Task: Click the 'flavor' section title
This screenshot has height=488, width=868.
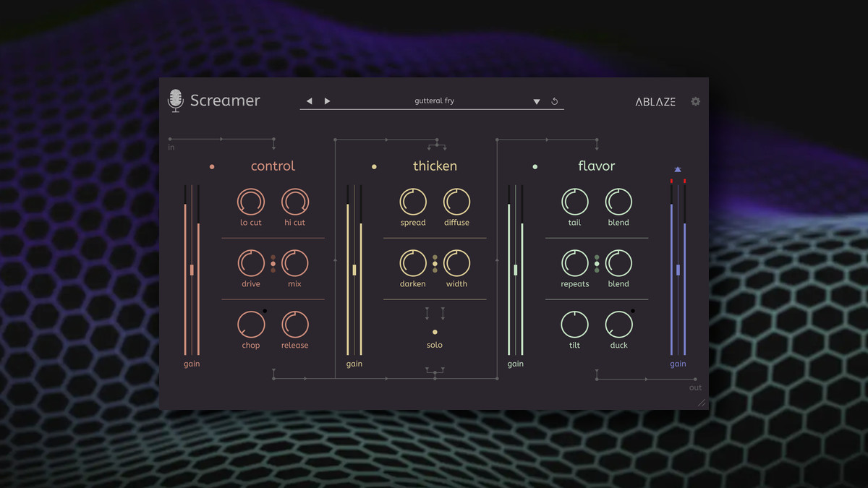Action: point(597,166)
